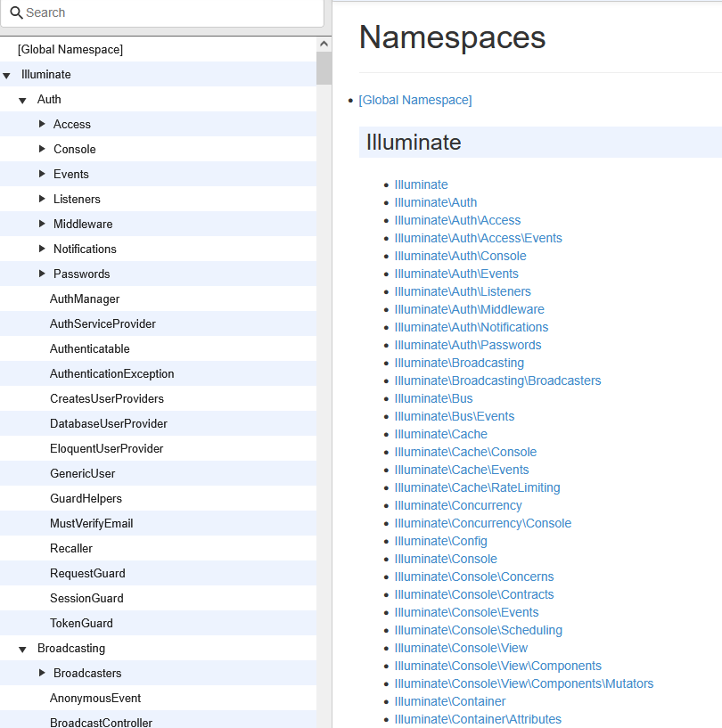Follow the Illuminate\Auth\Access link
This screenshot has height=728, width=722.
(x=457, y=220)
